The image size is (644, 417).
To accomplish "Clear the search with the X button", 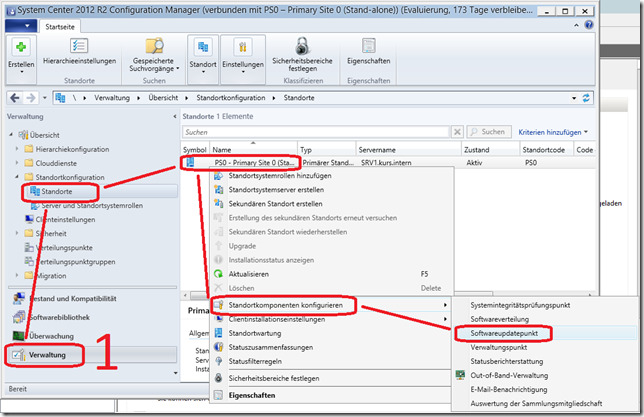I will coord(457,132).
